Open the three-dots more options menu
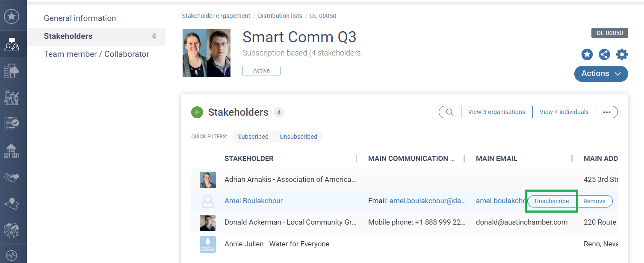 click(x=606, y=112)
